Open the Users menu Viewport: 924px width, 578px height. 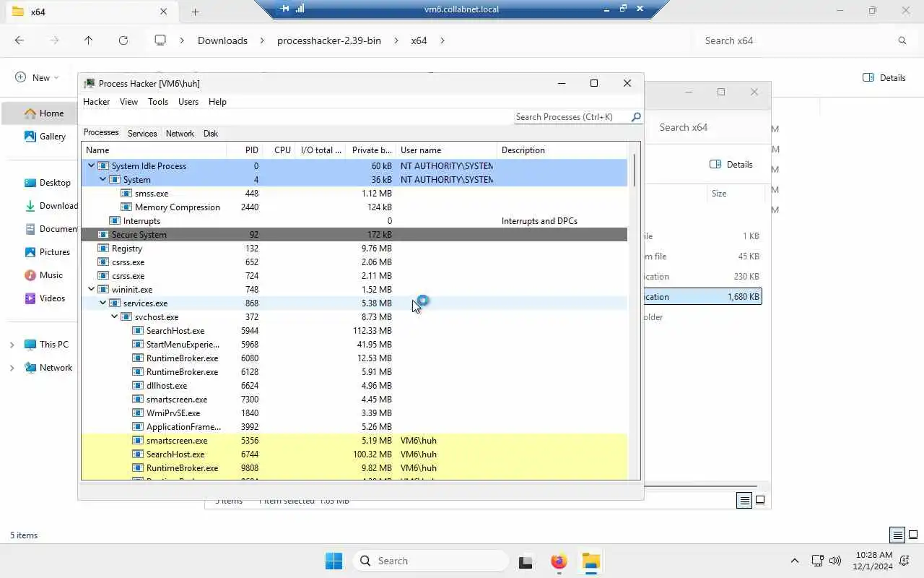click(x=188, y=102)
